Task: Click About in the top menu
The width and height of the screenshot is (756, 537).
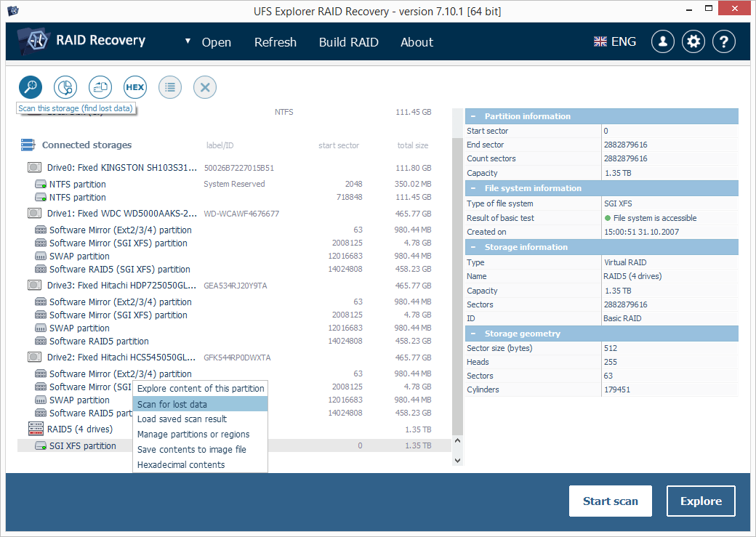Action: pos(417,42)
